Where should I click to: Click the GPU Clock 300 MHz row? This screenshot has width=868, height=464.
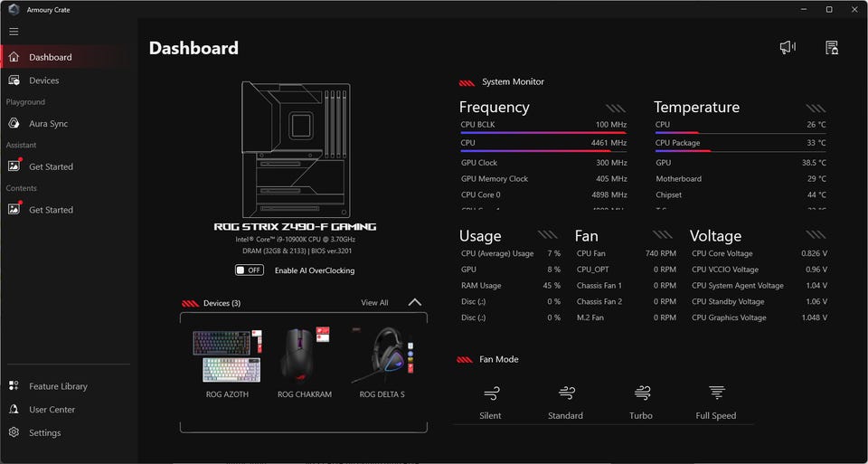[543, 163]
